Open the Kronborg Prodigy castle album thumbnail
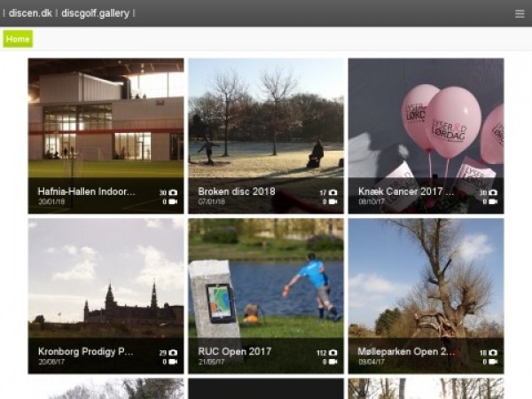Image resolution: width=532 pixels, height=399 pixels. point(106,275)
